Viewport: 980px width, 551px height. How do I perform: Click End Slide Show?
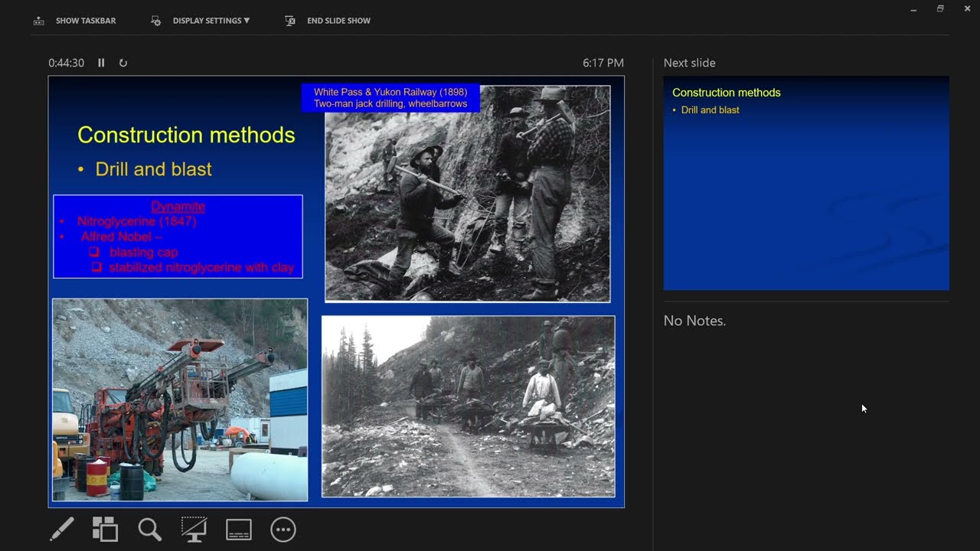point(328,21)
